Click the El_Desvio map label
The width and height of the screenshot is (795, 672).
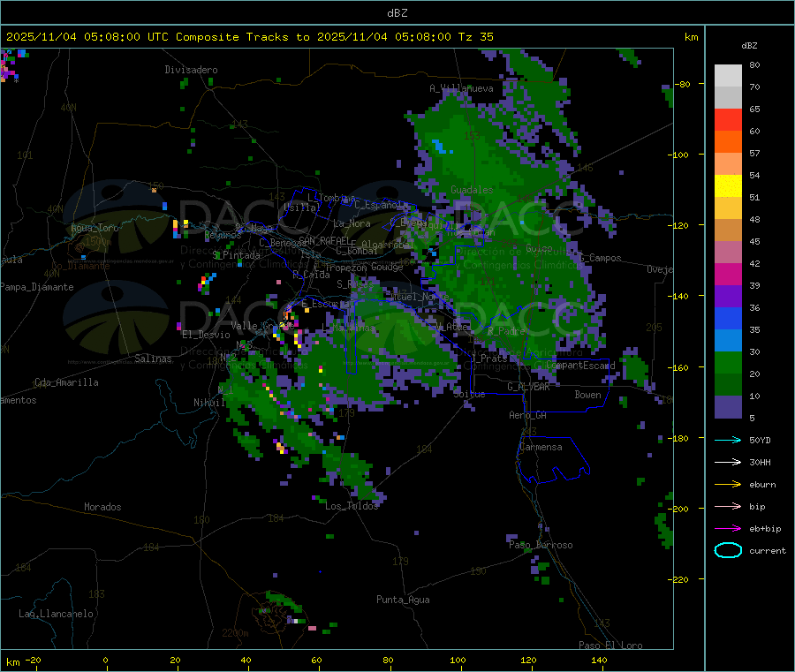[x=207, y=335]
